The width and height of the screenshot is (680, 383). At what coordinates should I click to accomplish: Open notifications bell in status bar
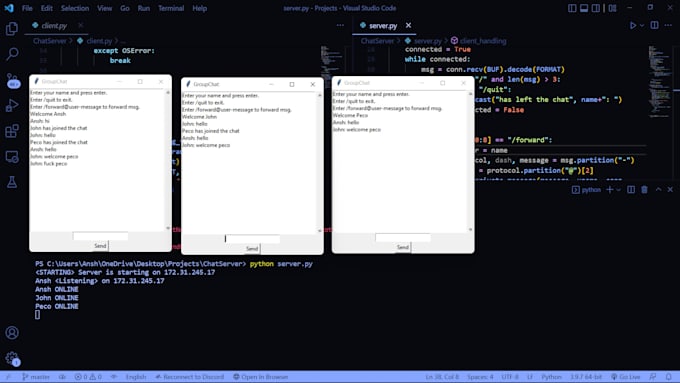(x=669, y=376)
